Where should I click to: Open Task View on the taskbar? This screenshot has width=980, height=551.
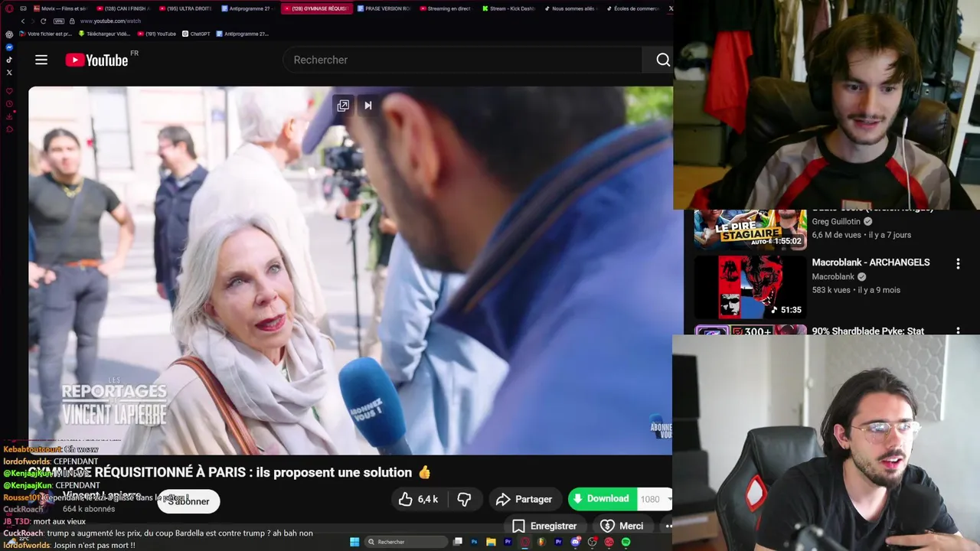coord(458,542)
